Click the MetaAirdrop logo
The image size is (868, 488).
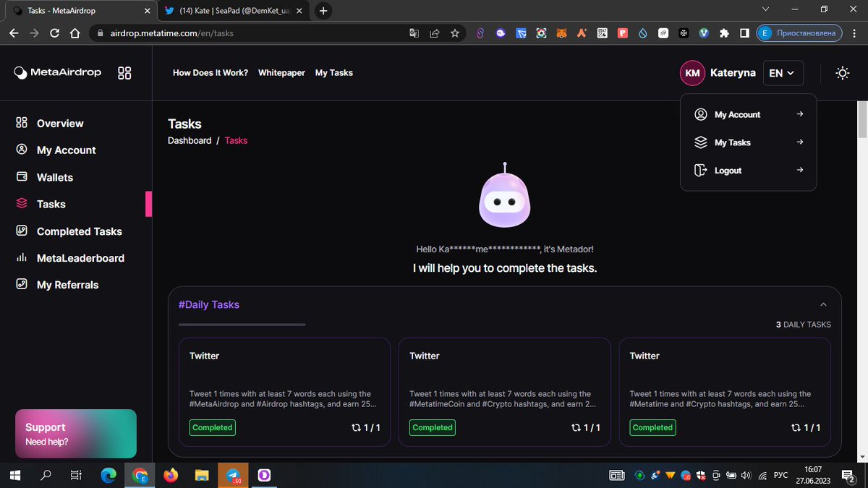click(x=58, y=72)
